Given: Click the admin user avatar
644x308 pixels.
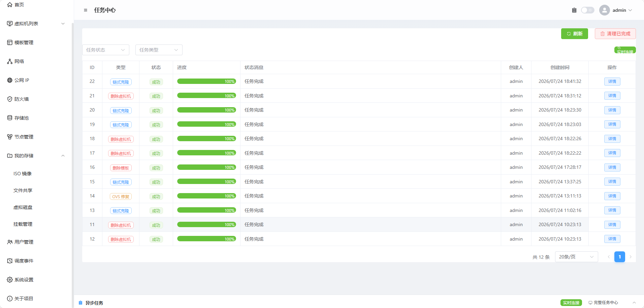Looking at the screenshot, I should pyautogui.click(x=605, y=10).
